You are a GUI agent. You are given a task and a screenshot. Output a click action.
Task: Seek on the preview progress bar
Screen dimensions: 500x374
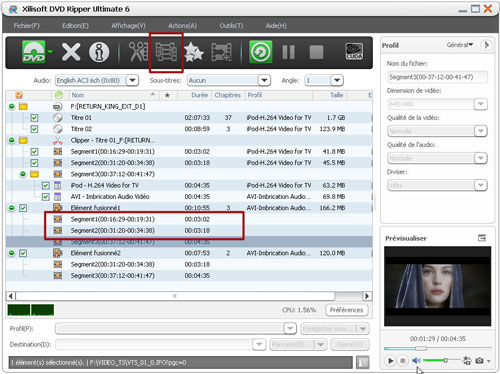tap(437, 348)
